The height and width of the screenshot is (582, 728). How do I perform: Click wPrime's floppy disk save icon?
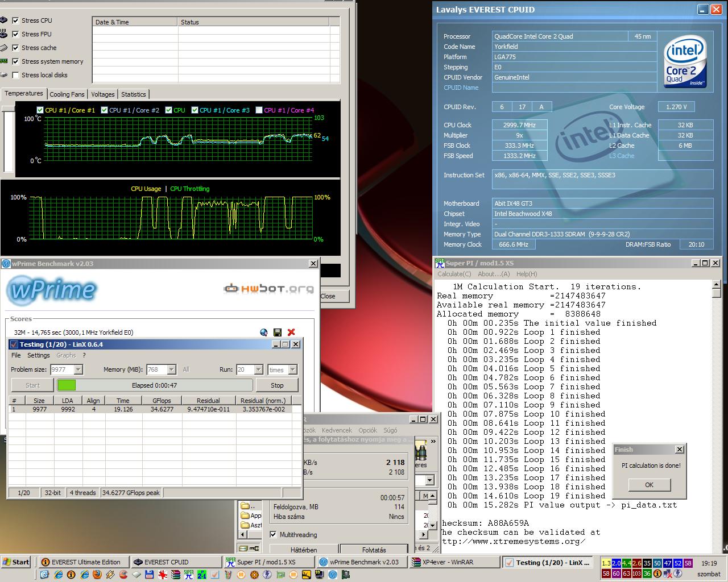click(278, 332)
